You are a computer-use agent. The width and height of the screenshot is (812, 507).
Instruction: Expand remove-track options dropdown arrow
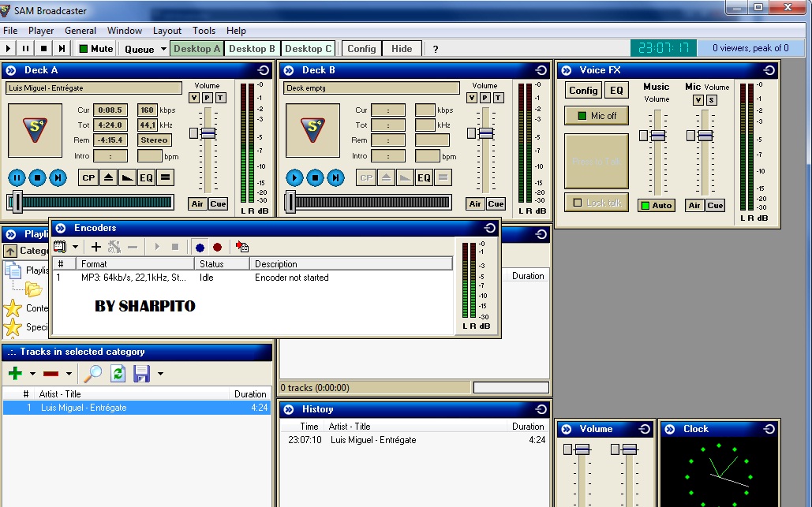(69, 374)
